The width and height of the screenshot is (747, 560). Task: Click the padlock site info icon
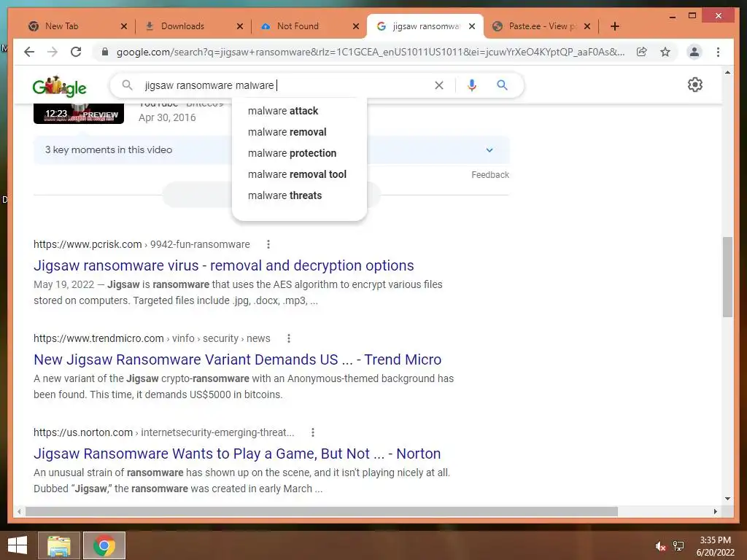[105, 52]
